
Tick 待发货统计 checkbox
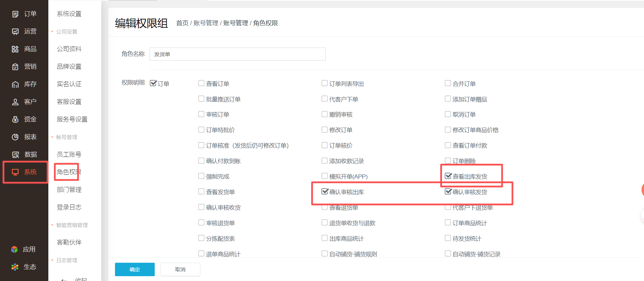pyautogui.click(x=448, y=238)
